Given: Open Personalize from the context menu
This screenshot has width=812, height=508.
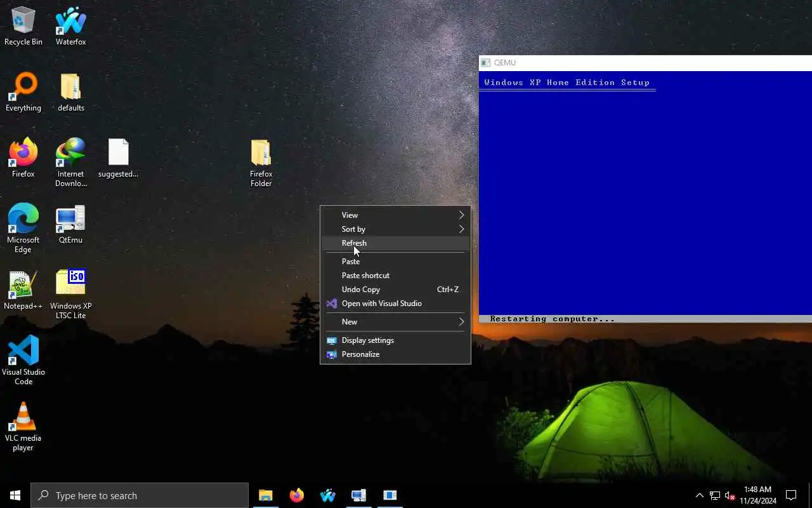Looking at the screenshot, I should tap(395, 354).
